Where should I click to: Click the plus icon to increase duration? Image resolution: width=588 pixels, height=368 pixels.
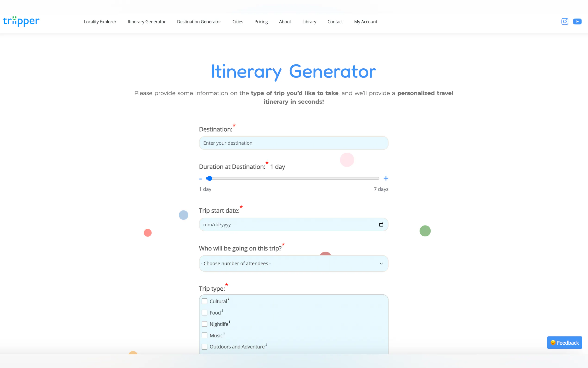pyautogui.click(x=386, y=178)
